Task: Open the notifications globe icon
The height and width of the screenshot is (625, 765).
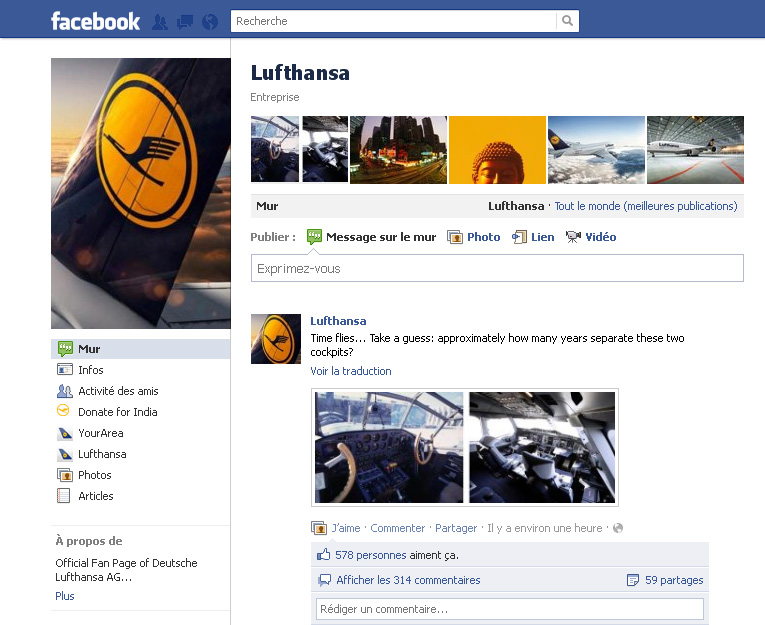Action: point(210,21)
